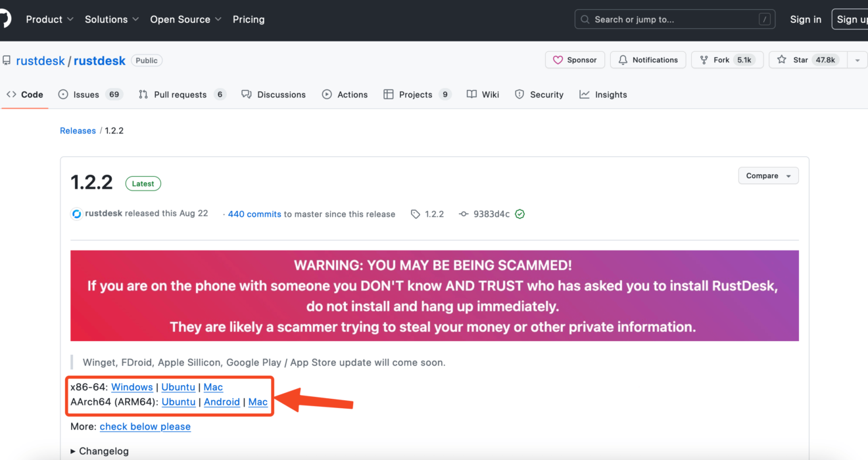
Task: Click the check below please link
Action: click(145, 426)
